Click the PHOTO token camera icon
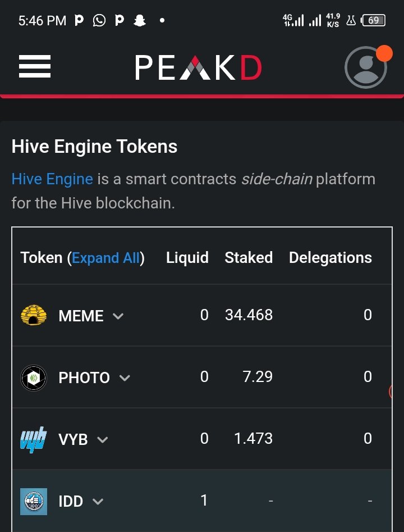404x532 pixels. [x=33, y=378]
